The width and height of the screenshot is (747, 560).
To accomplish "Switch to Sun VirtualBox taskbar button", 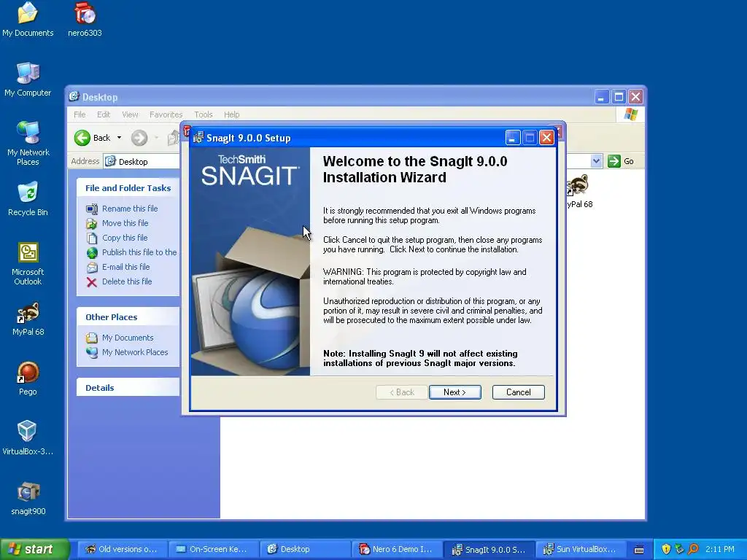I will (579, 550).
